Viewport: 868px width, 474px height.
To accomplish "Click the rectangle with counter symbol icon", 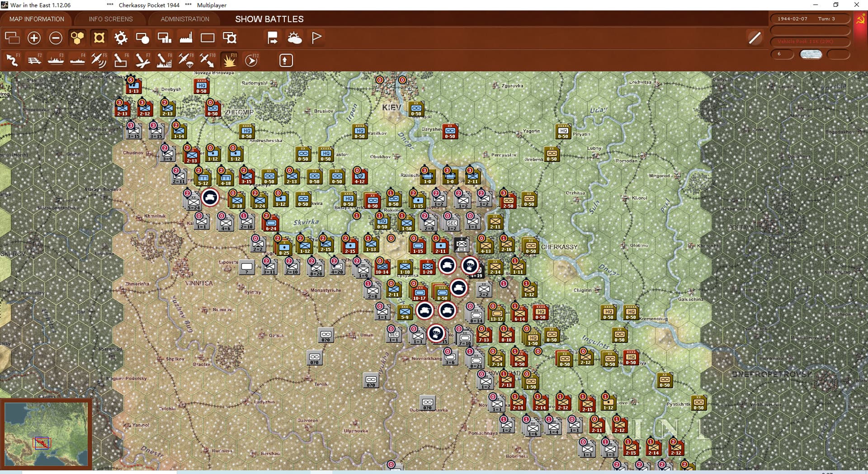I will click(230, 38).
